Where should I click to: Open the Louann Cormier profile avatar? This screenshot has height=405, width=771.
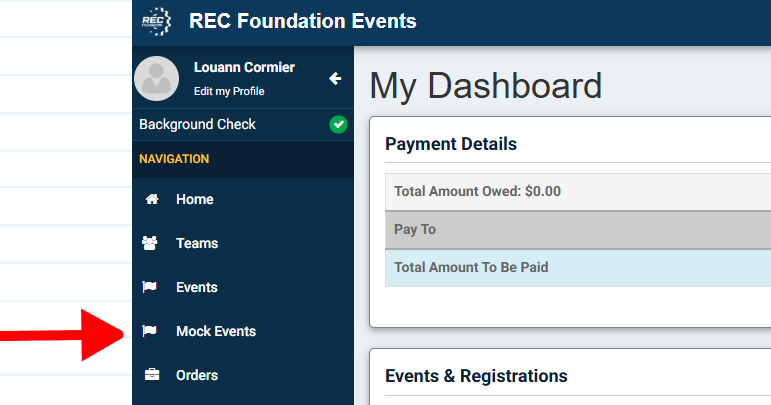[x=156, y=79]
